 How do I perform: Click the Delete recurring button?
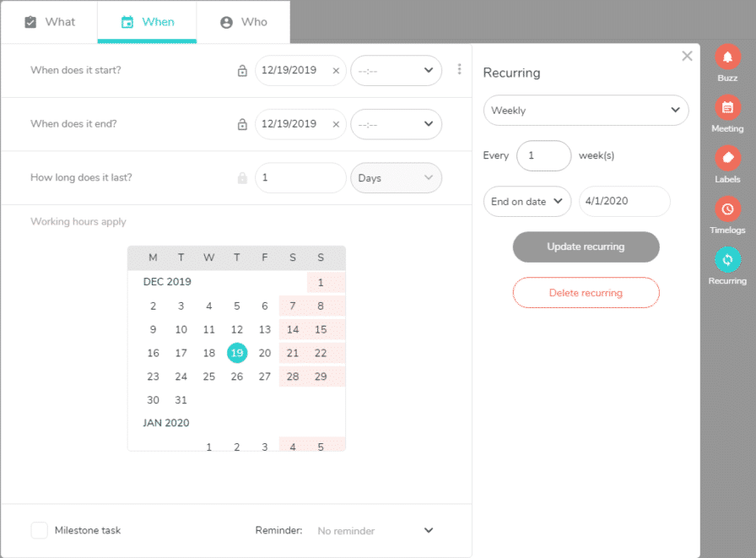(586, 292)
